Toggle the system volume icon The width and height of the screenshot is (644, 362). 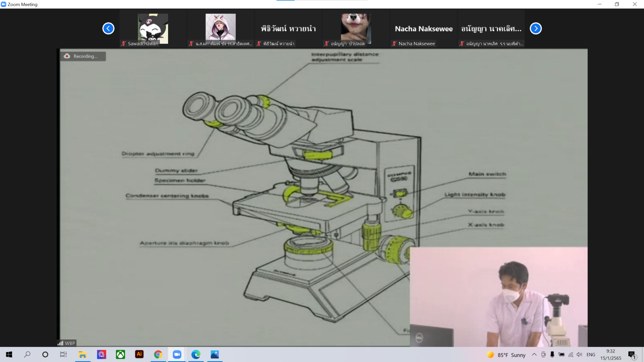tap(579, 355)
